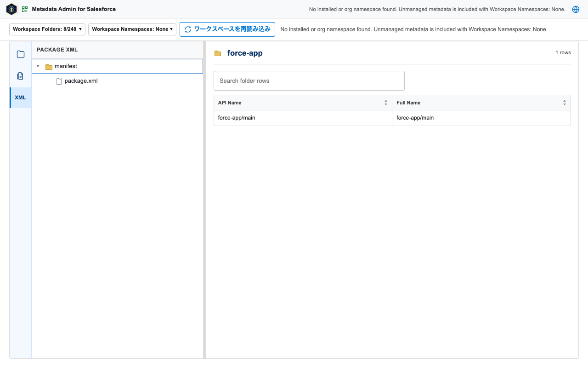The height and width of the screenshot is (368, 588).
Task: Open the documents view sidebar icon
Action: [x=21, y=76]
